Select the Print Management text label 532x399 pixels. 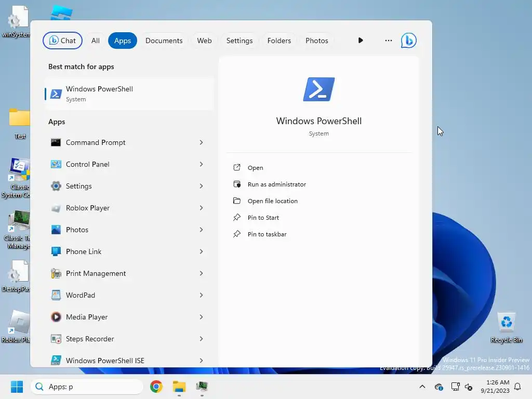96,273
